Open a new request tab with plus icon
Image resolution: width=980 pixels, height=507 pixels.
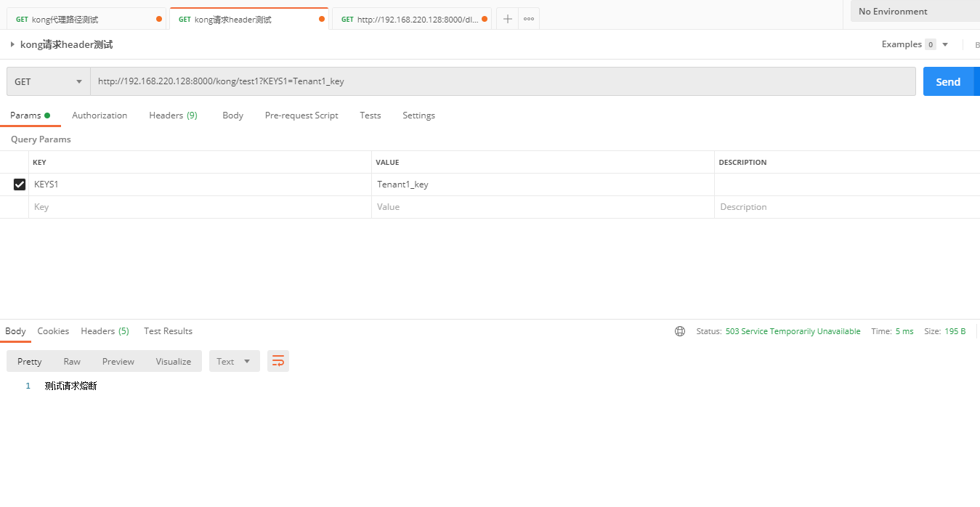tap(508, 19)
